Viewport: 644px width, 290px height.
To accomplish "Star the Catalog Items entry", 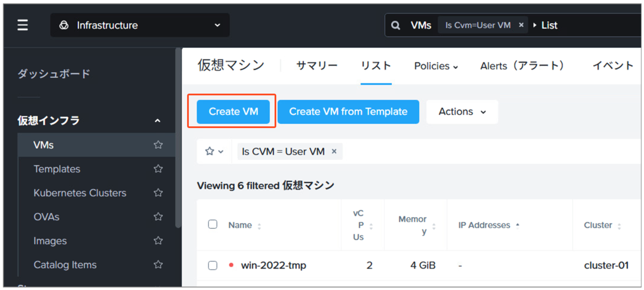I will point(158,265).
